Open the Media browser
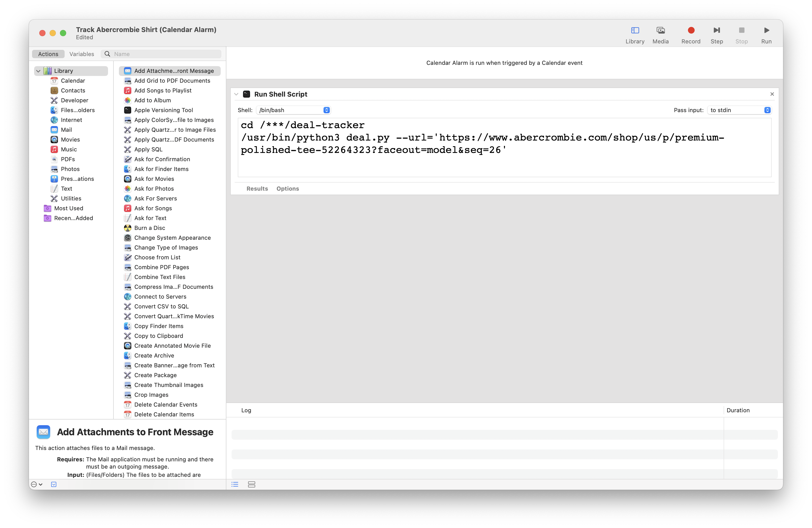This screenshot has width=812, height=528. click(661, 35)
